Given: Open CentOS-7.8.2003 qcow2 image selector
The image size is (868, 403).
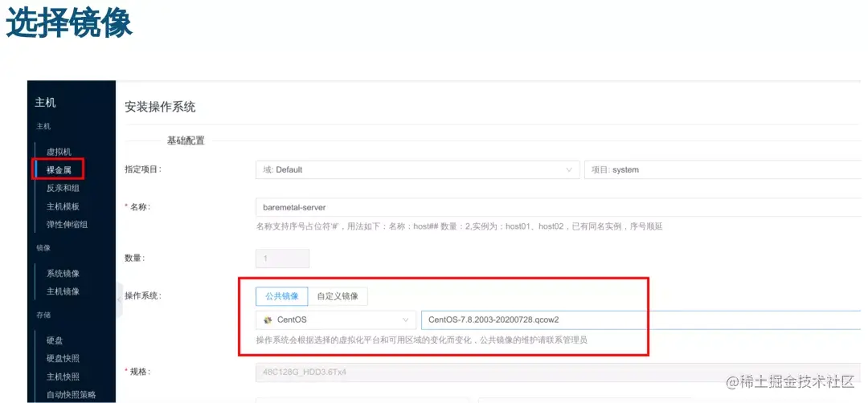Looking at the screenshot, I should (x=641, y=320).
